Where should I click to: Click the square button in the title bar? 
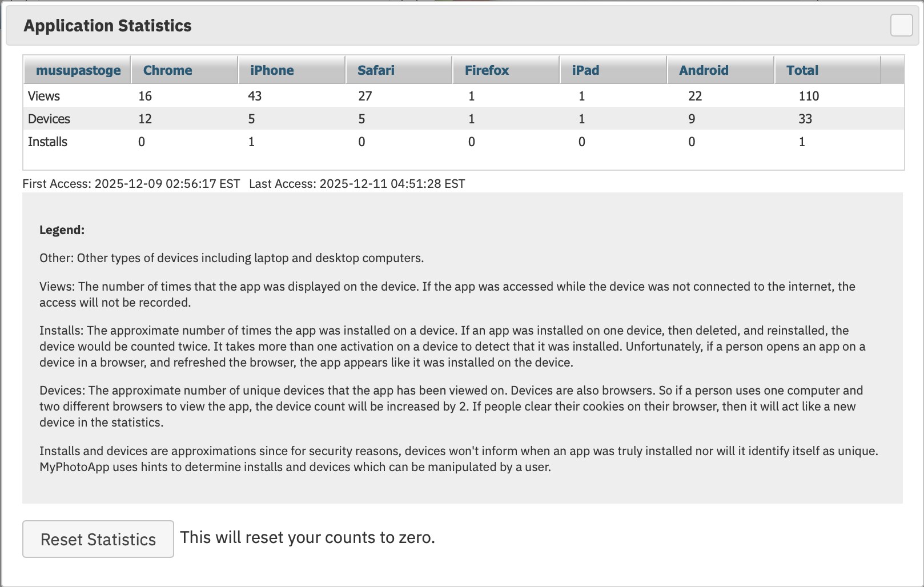(x=901, y=26)
